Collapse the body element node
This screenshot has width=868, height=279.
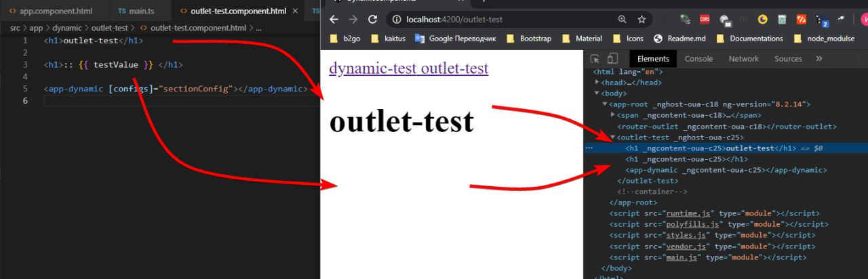tap(597, 93)
